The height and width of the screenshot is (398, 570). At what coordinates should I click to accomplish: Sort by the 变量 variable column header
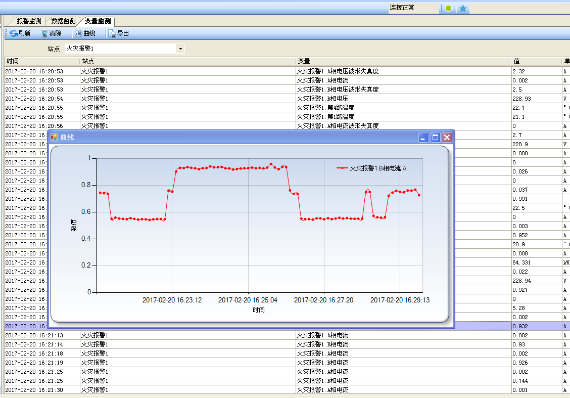404,61
